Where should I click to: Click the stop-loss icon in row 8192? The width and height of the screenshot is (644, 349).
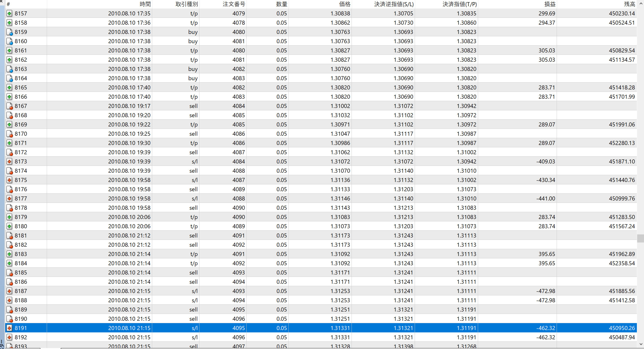pyautogui.click(x=9, y=337)
